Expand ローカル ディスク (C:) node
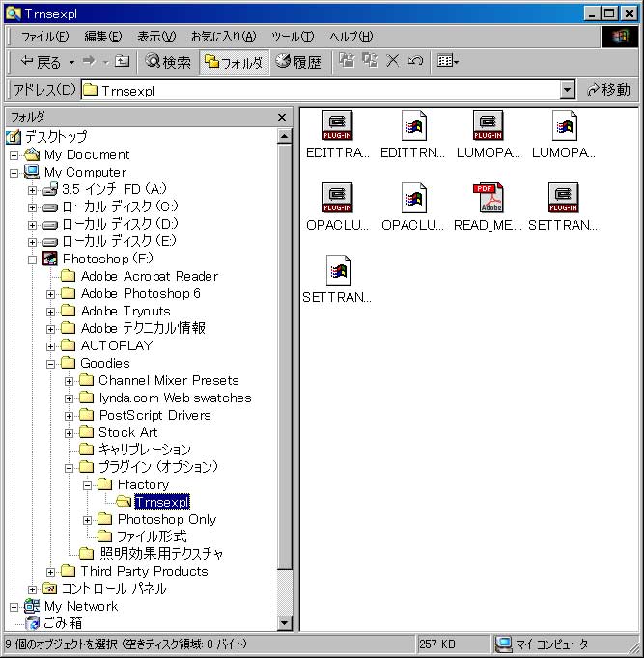 [x=32, y=207]
